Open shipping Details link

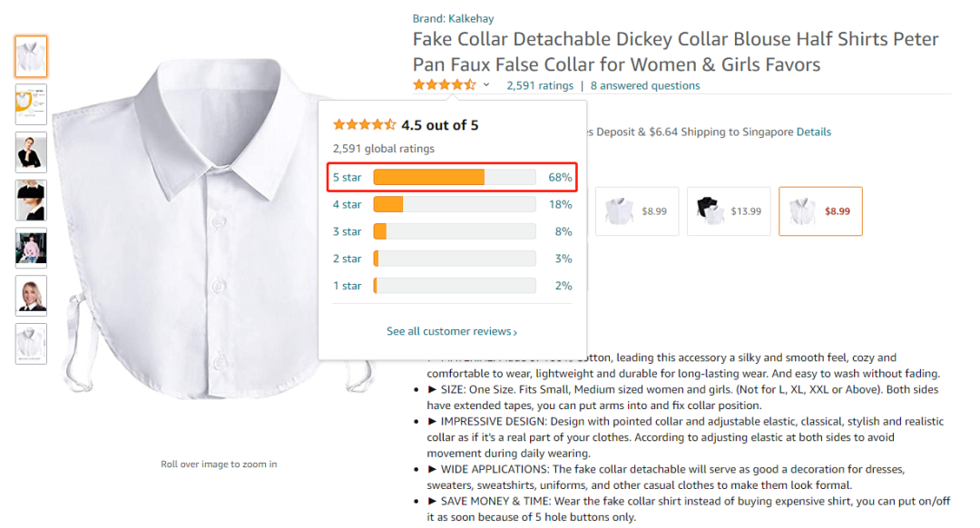[x=814, y=132]
